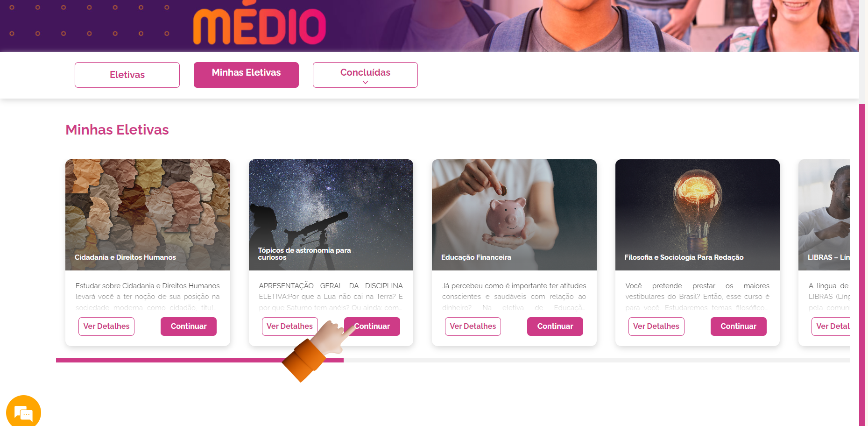The image size is (868, 426).
Task: Continue Tópicos de astronomia para curiosos
Action: [372, 327]
